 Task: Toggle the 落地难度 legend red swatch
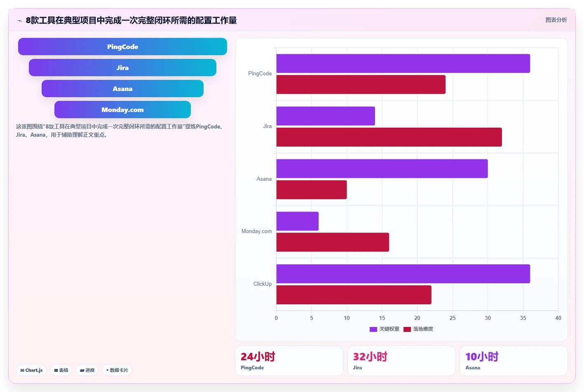(x=407, y=329)
